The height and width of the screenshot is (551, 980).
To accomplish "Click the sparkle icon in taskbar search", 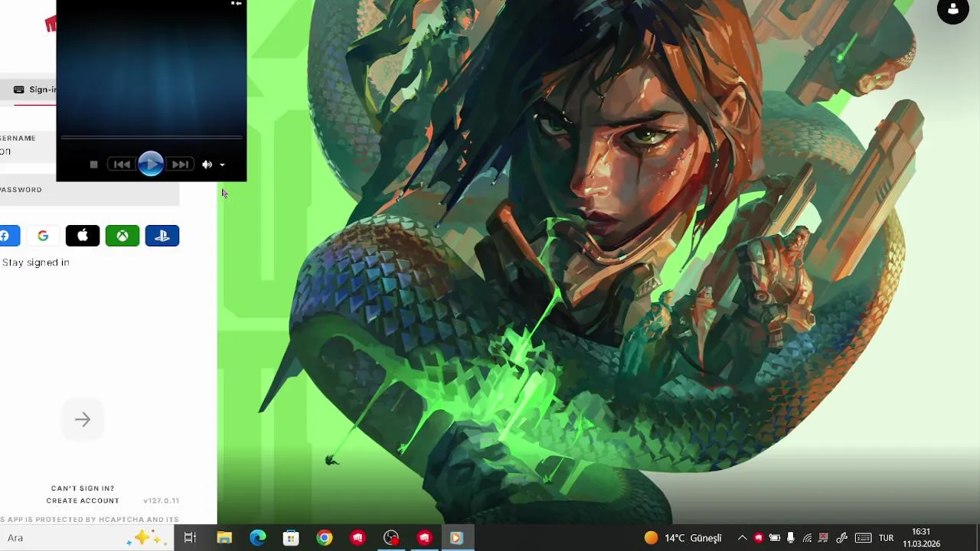I will (147, 538).
